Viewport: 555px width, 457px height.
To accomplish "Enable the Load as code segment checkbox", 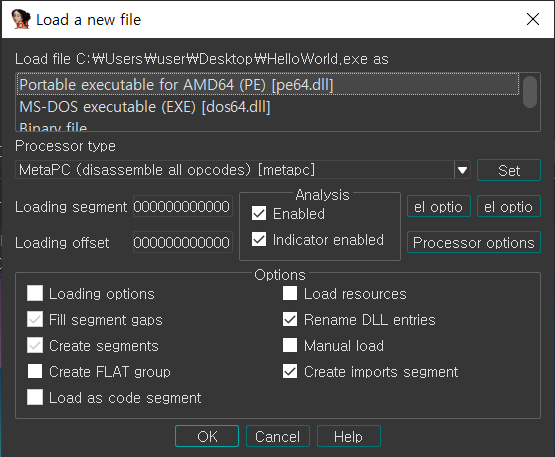I will coord(35,398).
